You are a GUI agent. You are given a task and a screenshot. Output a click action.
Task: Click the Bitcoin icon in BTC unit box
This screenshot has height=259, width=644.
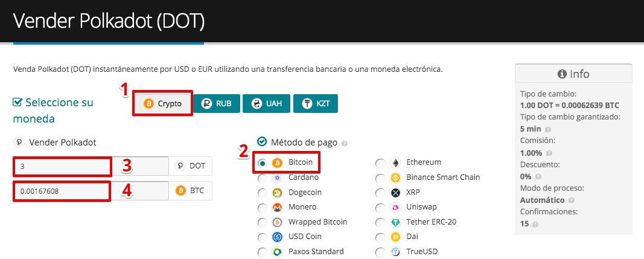pyautogui.click(x=180, y=191)
